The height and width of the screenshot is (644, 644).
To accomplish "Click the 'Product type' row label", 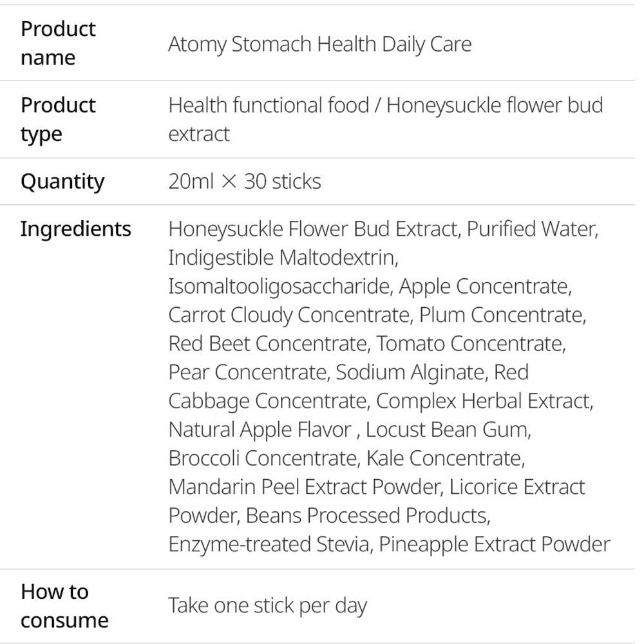I will pos(58,119).
